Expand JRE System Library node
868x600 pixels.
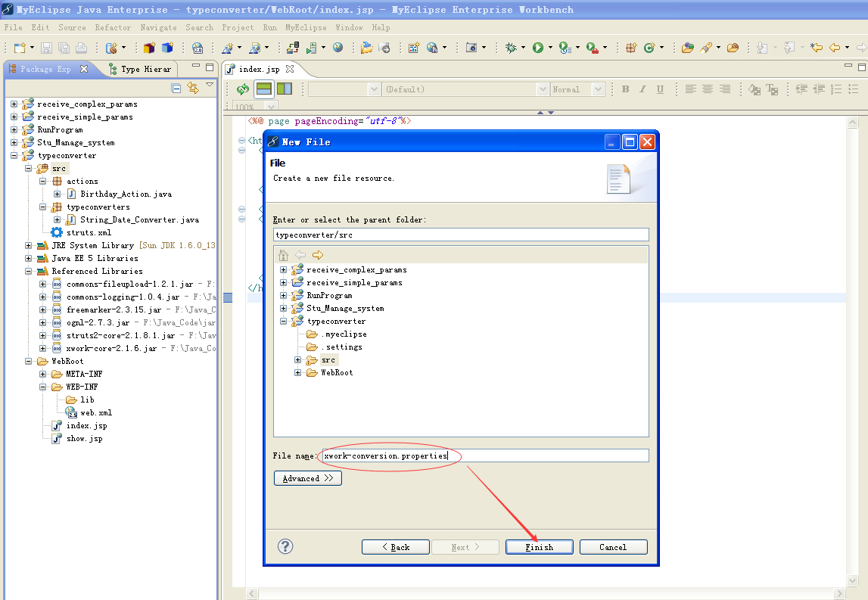click(28, 245)
